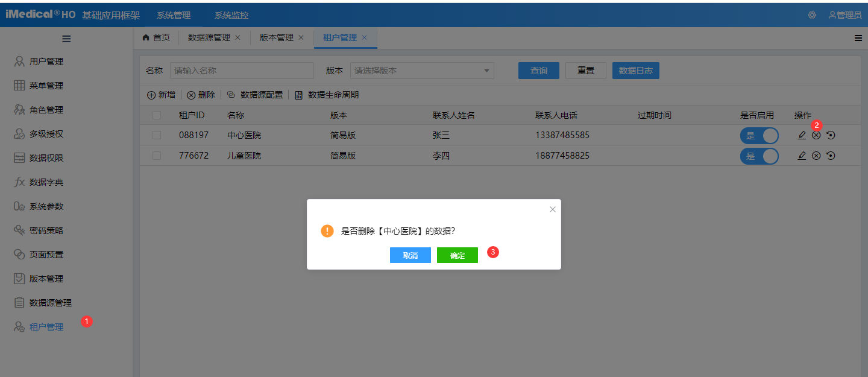Open the history clock icon for 中心医院

(831, 135)
